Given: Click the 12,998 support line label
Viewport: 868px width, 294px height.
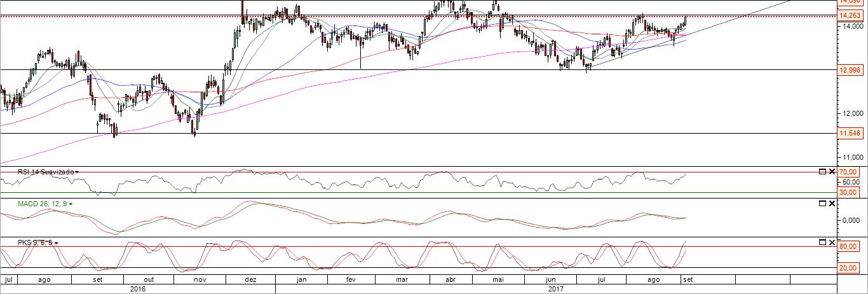Looking at the screenshot, I should (850, 70).
